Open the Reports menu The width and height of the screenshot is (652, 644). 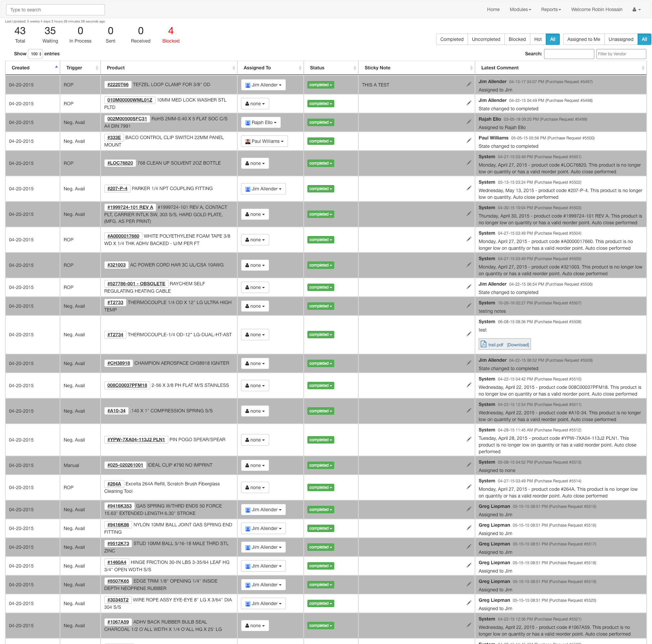[550, 9]
